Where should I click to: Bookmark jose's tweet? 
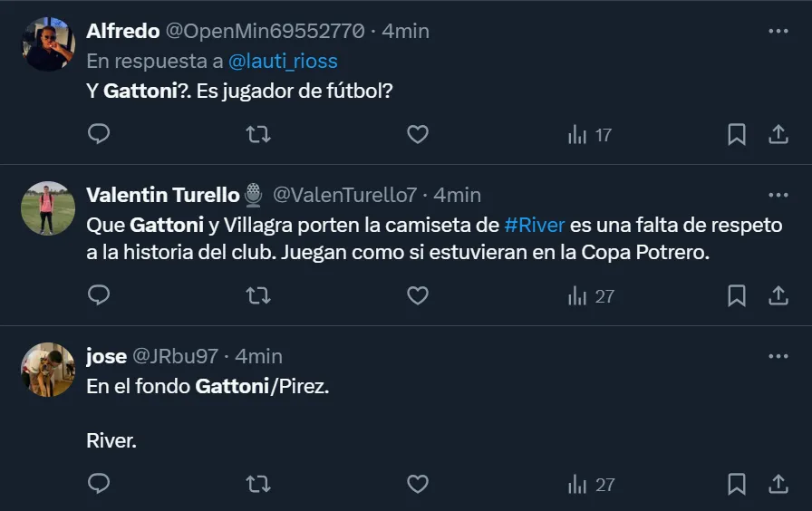point(737,485)
